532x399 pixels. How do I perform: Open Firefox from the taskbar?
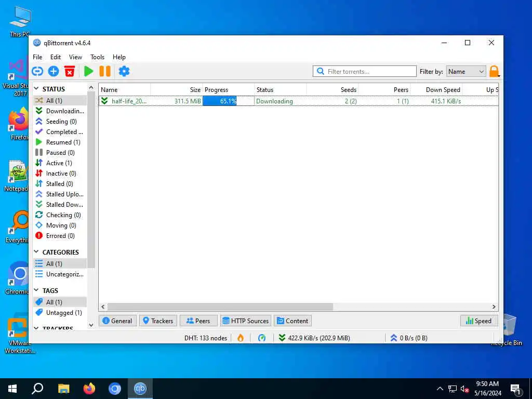click(x=89, y=389)
